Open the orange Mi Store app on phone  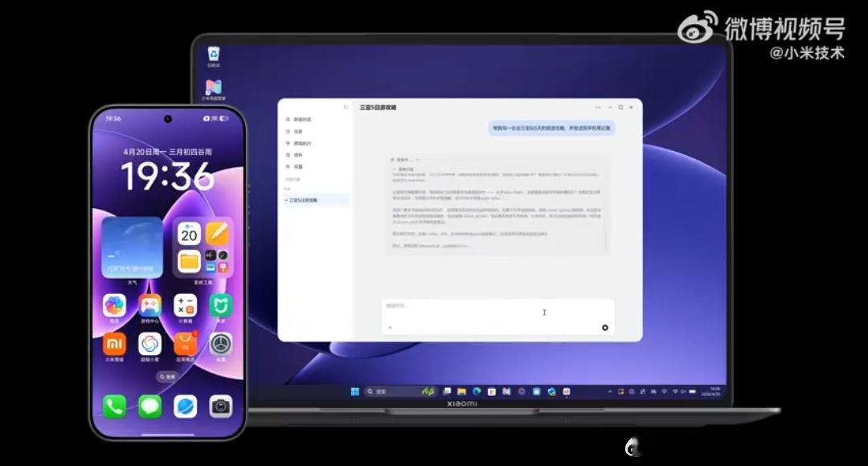click(x=115, y=344)
